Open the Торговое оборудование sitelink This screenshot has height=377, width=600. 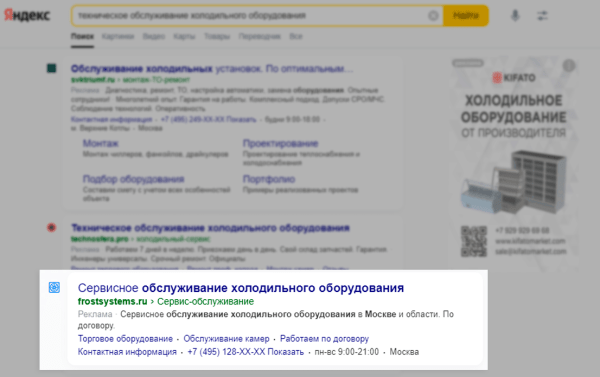point(125,339)
